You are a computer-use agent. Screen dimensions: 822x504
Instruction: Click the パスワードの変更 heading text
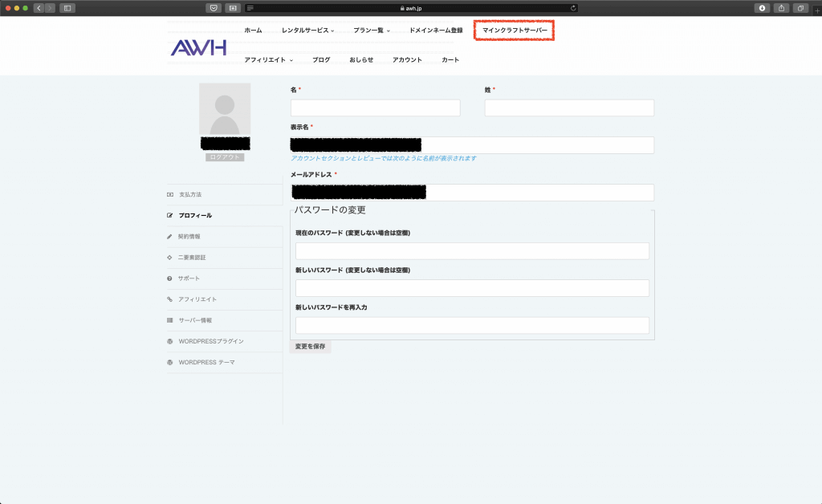point(330,209)
